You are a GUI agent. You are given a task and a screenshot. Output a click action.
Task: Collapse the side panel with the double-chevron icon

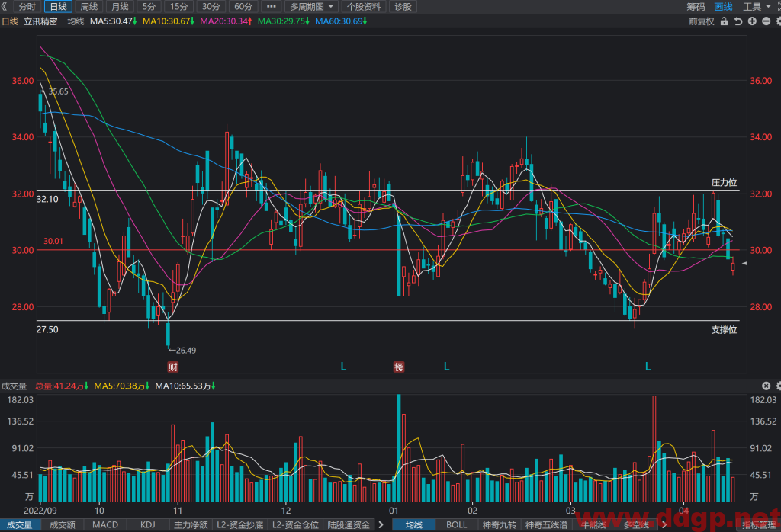coord(4,6)
